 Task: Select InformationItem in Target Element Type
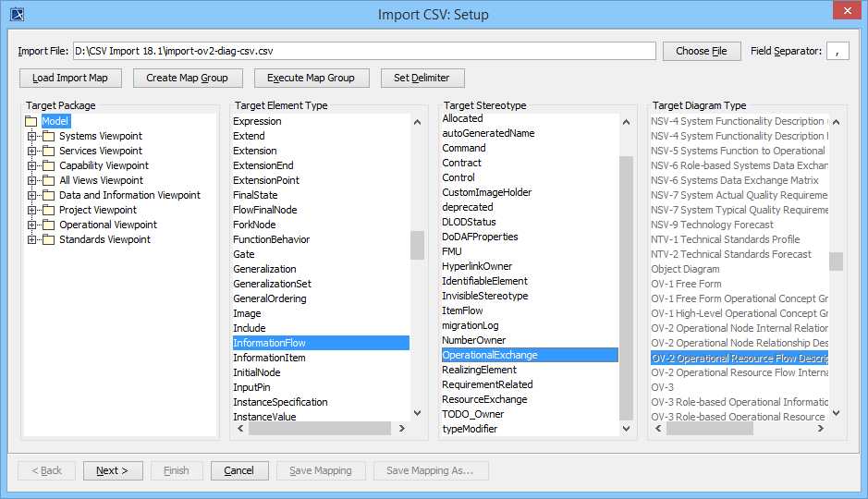(269, 358)
